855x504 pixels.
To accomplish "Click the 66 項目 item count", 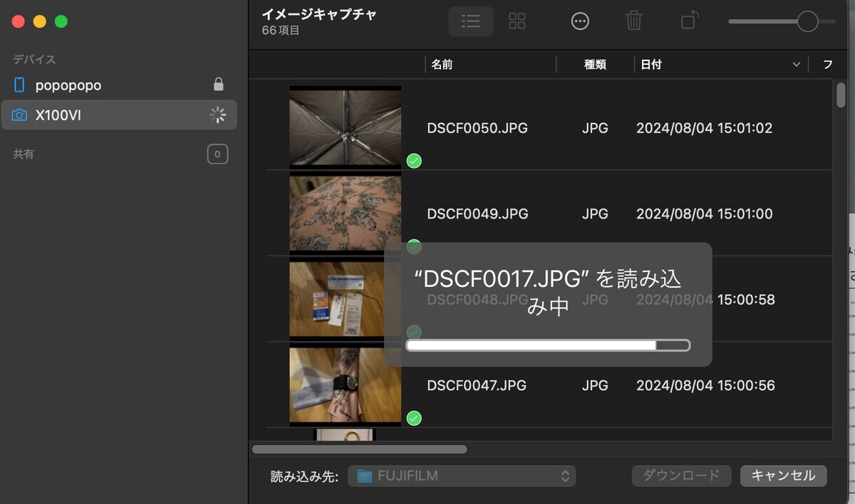I will tap(281, 31).
